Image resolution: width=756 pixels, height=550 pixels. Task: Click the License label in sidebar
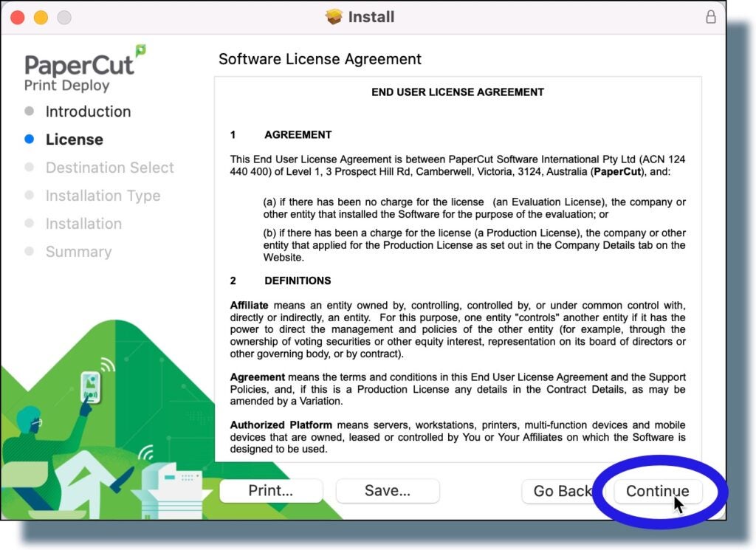click(x=76, y=140)
